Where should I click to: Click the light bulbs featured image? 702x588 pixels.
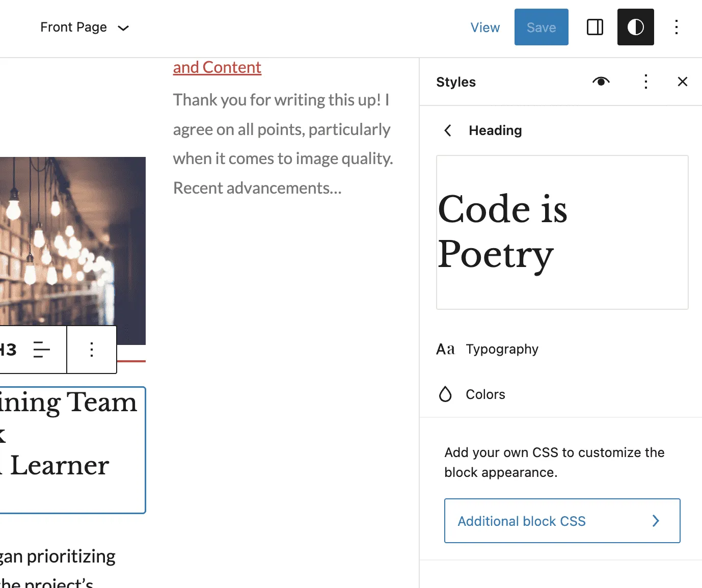pyautogui.click(x=73, y=251)
